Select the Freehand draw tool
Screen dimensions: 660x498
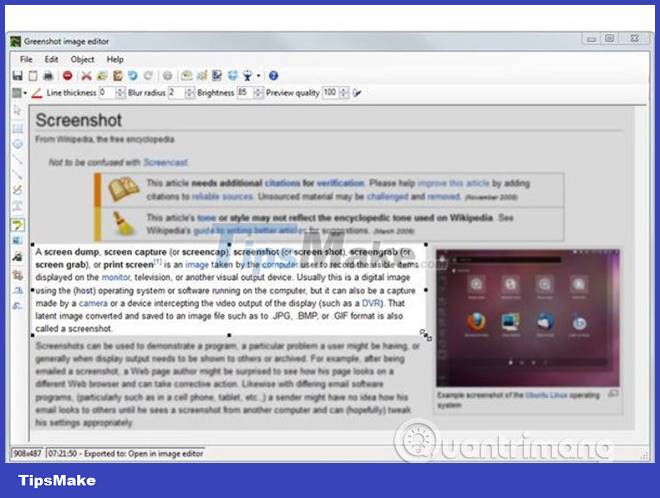pos(17,190)
